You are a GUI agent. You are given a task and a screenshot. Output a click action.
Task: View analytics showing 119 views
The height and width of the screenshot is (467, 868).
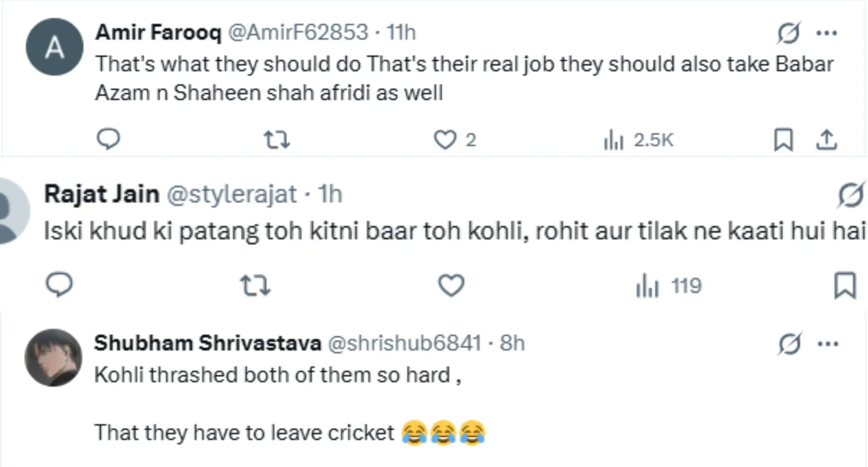tap(669, 286)
